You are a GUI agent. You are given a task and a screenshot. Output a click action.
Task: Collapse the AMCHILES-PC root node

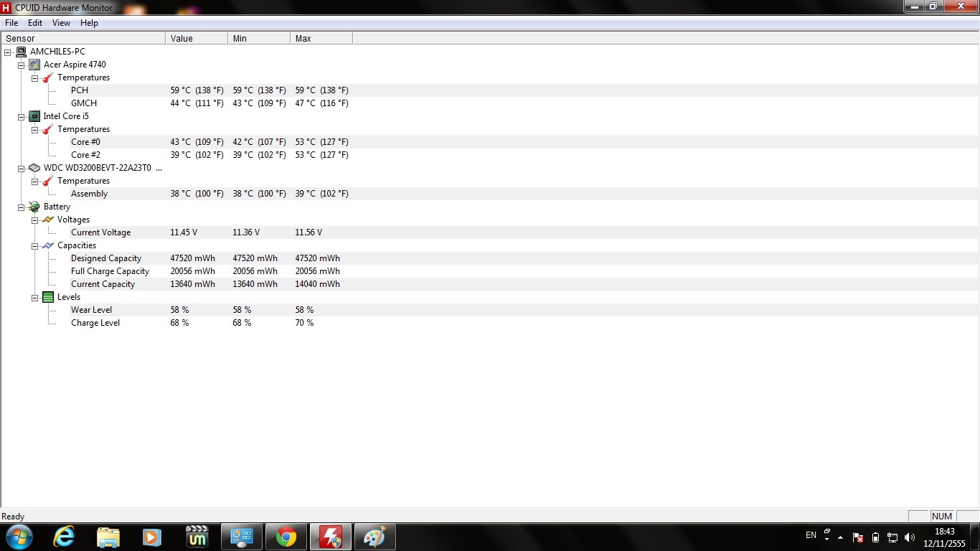coord(8,52)
